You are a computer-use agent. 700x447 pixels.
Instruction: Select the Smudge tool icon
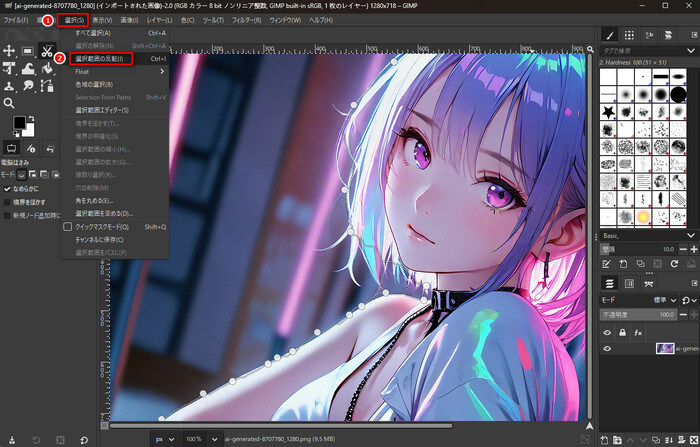[28, 86]
